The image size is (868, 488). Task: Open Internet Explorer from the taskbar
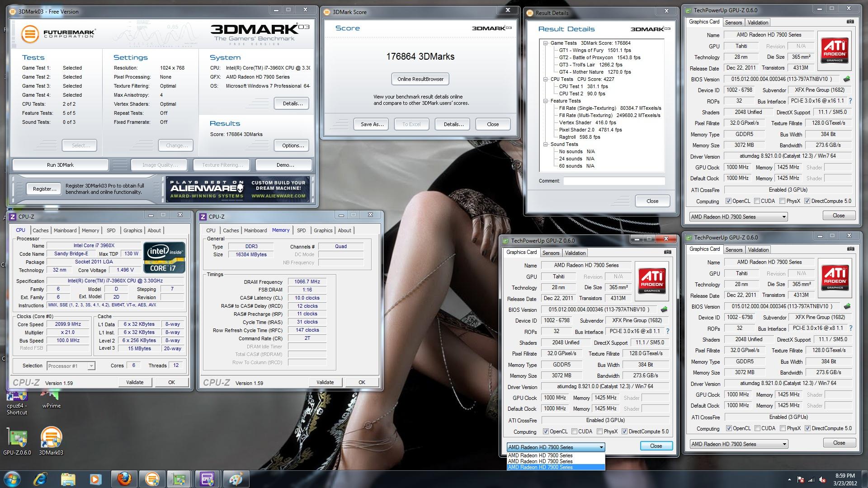41,479
